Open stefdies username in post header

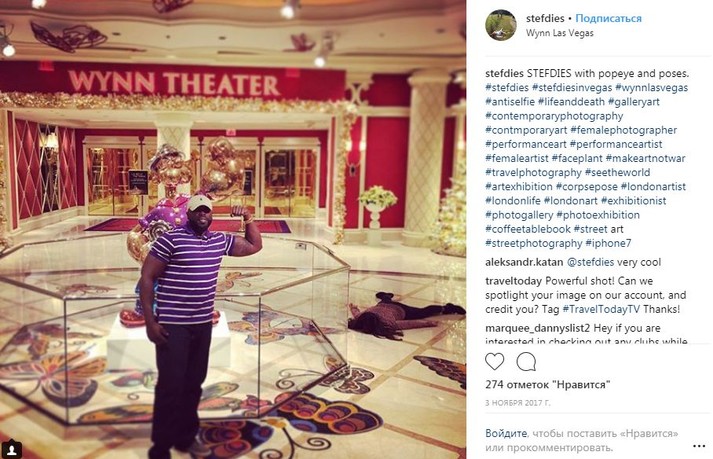coord(545,19)
